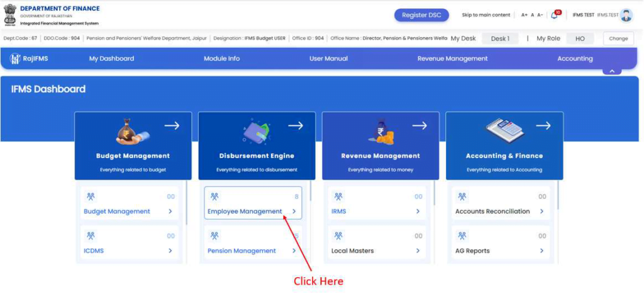The width and height of the screenshot is (644, 296).
Task: Click the Register DSC button
Action: (421, 15)
